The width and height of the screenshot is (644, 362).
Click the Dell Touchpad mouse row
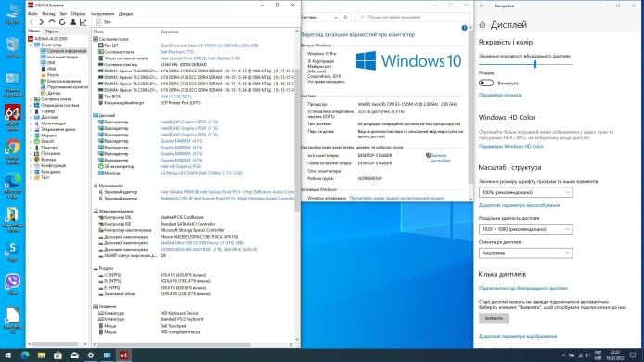pos(142,326)
